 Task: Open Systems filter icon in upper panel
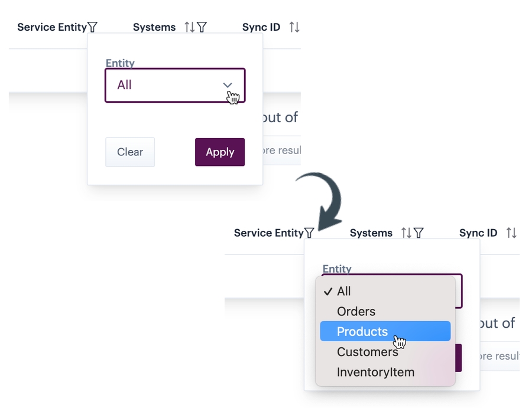coord(202,27)
